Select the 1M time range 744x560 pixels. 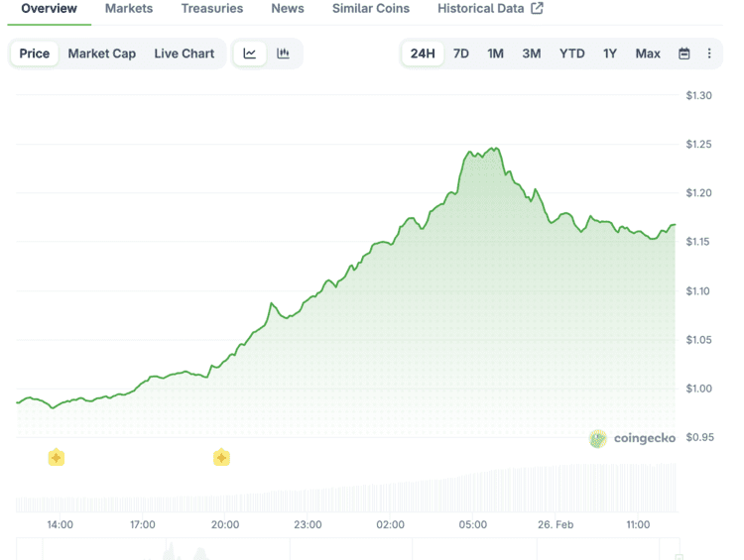[495, 54]
